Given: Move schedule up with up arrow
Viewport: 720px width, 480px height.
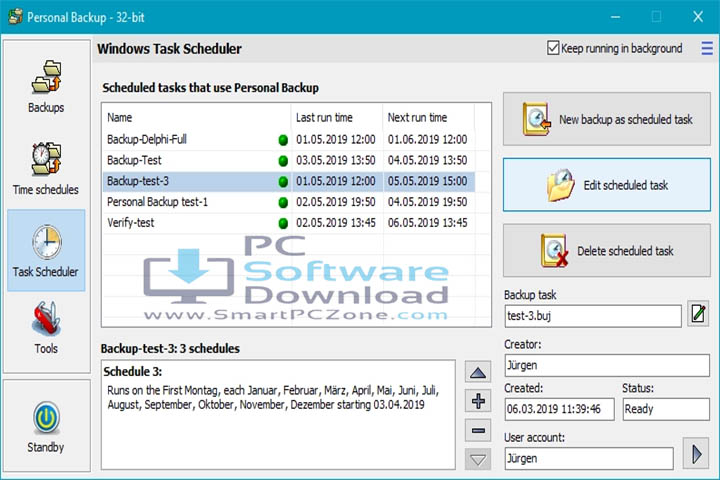Looking at the screenshot, I should pos(478,372).
